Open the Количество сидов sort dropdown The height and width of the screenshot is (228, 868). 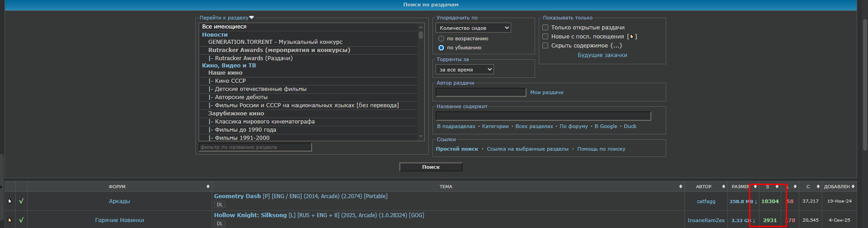pyautogui.click(x=473, y=28)
